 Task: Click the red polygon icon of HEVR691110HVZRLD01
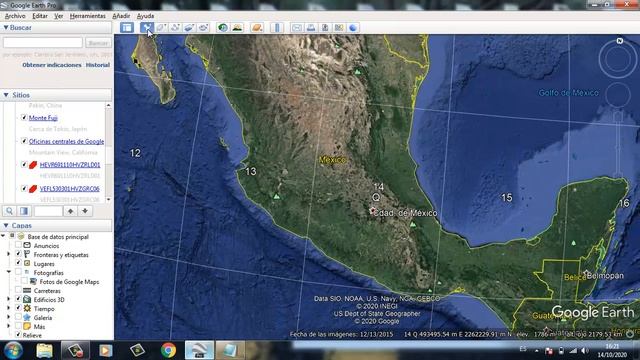33,165
